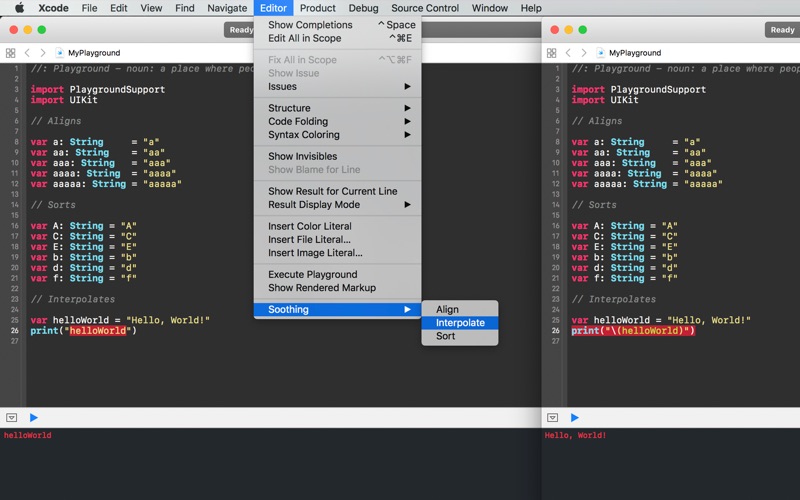
Task: Choose Insert Color Literal
Action: [337, 226]
